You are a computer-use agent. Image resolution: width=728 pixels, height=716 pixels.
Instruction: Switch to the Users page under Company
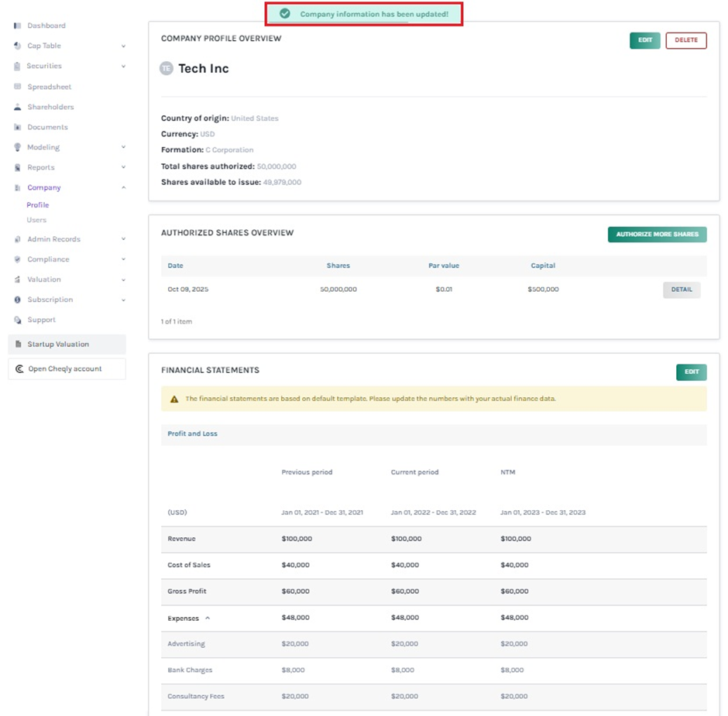(x=38, y=220)
